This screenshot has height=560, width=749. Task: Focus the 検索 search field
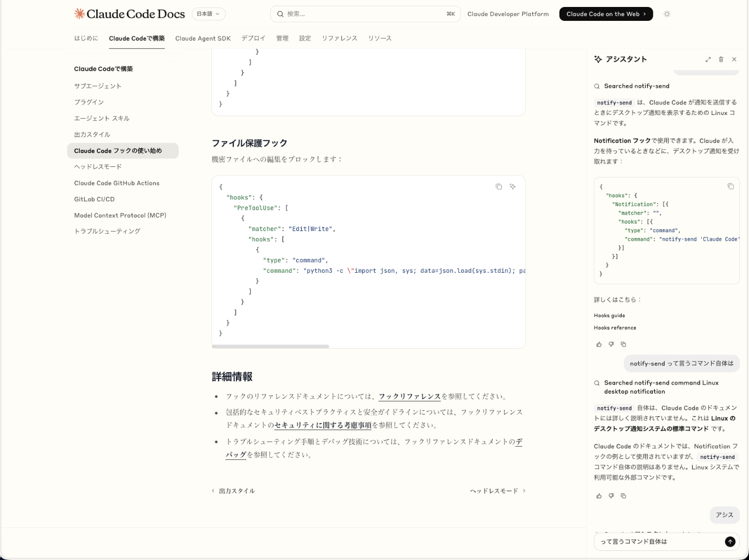pyautogui.click(x=365, y=14)
